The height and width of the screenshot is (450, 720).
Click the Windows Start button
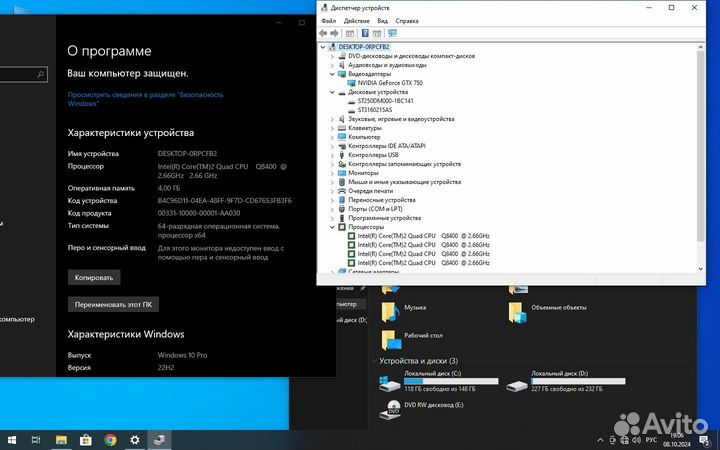11,439
